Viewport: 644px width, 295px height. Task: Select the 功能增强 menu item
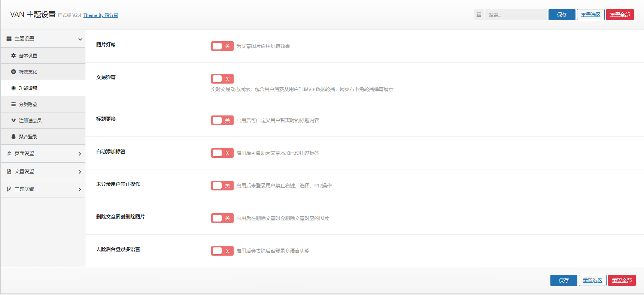pos(43,88)
